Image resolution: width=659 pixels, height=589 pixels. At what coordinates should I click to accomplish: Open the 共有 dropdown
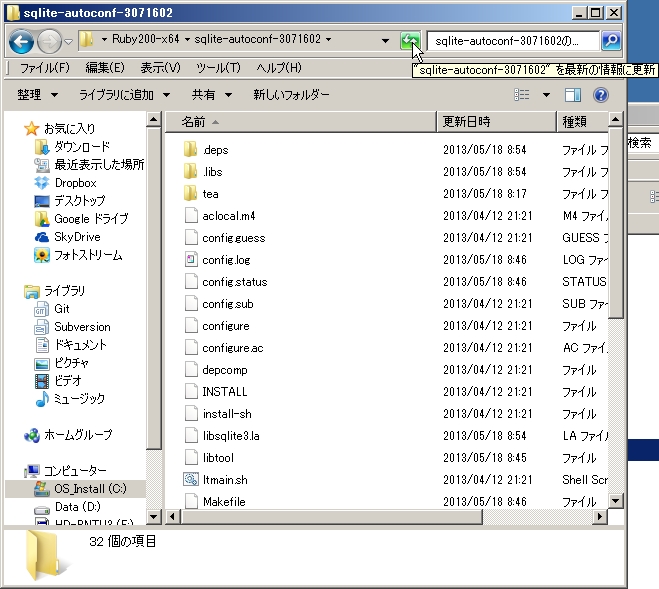[211, 95]
